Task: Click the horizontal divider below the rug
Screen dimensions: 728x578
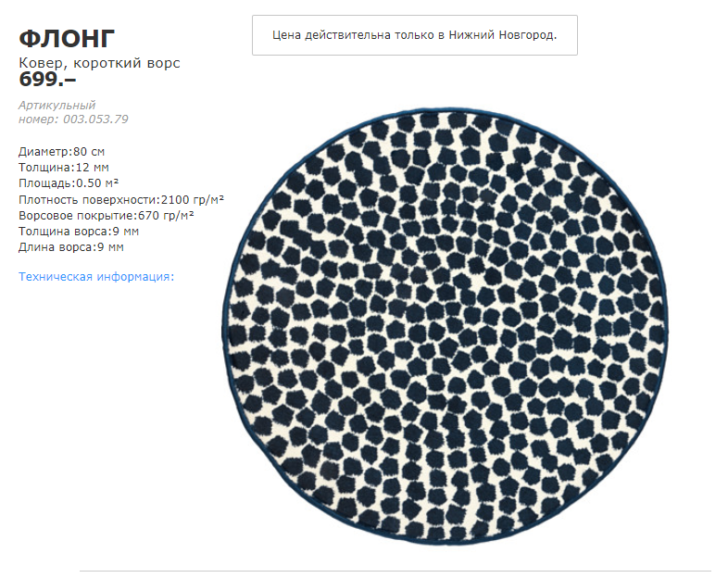Action: pyautogui.click(x=395, y=571)
